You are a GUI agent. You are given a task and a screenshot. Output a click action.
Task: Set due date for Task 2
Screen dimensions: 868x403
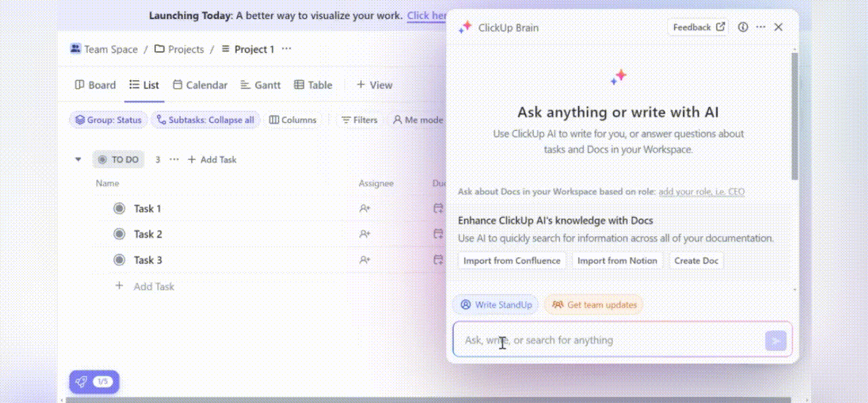[x=439, y=235]
